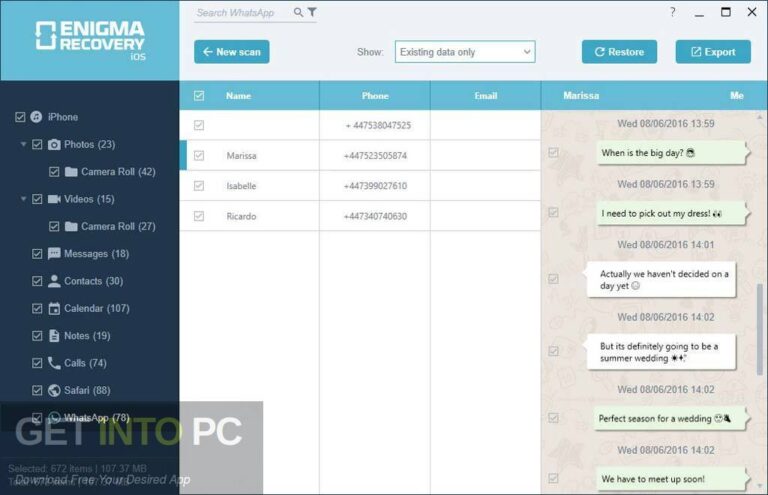This screenshot has width=768, height=495.
Task: Select the Ricardo contact name
Action: tap(241, 216)
